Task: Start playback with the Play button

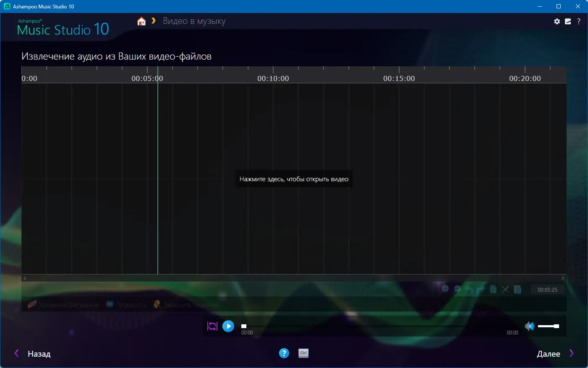Action: coord(228,326)
